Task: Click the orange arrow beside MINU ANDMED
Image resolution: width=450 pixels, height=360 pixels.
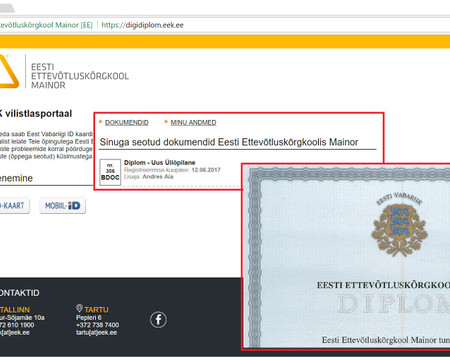Action: [166, 122]
